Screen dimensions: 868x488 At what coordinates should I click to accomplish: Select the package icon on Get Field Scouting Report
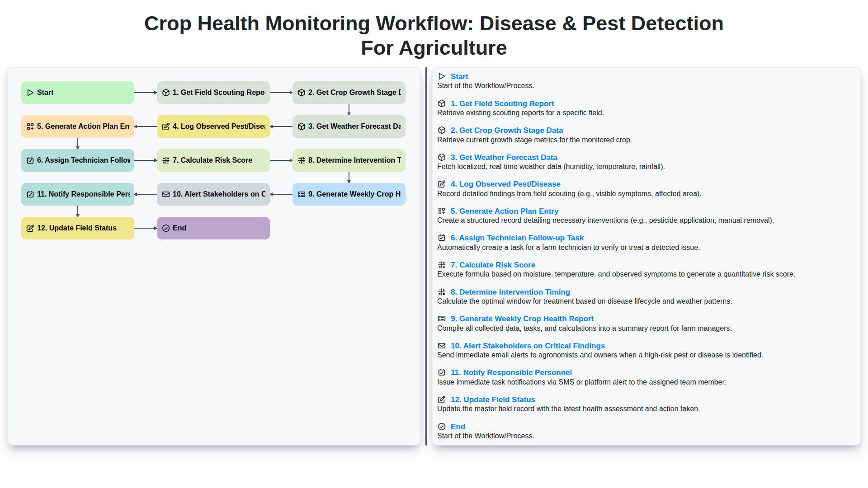click(x=166, y=92)
